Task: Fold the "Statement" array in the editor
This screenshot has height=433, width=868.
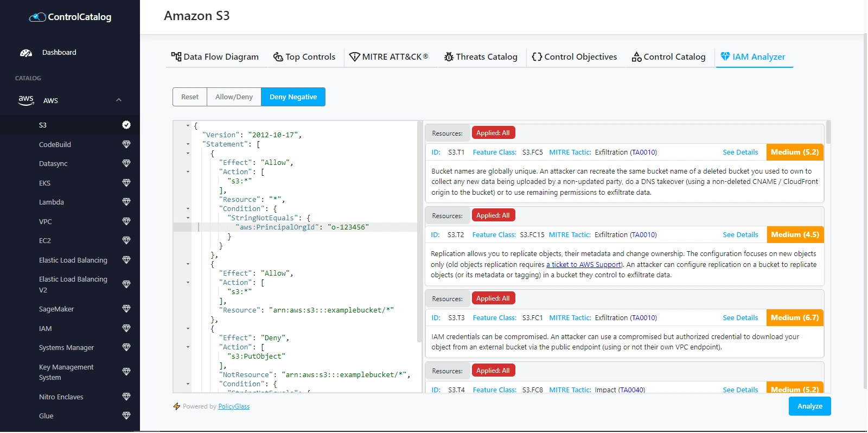Action: [188, 144]
